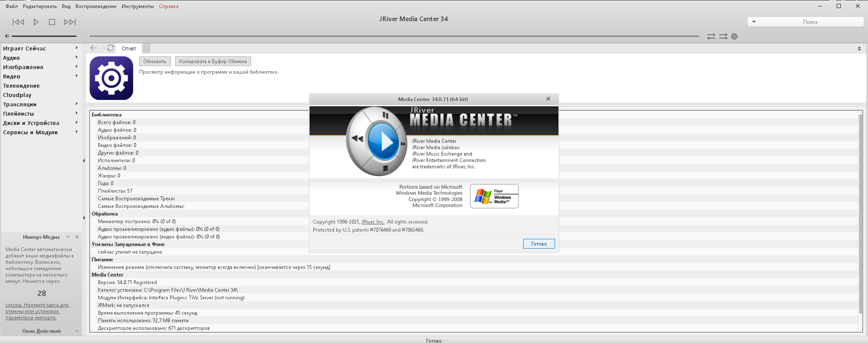Toggle the repeat playback mode icon
This screenshot has height=343, width=868.
tap(711, 36)
